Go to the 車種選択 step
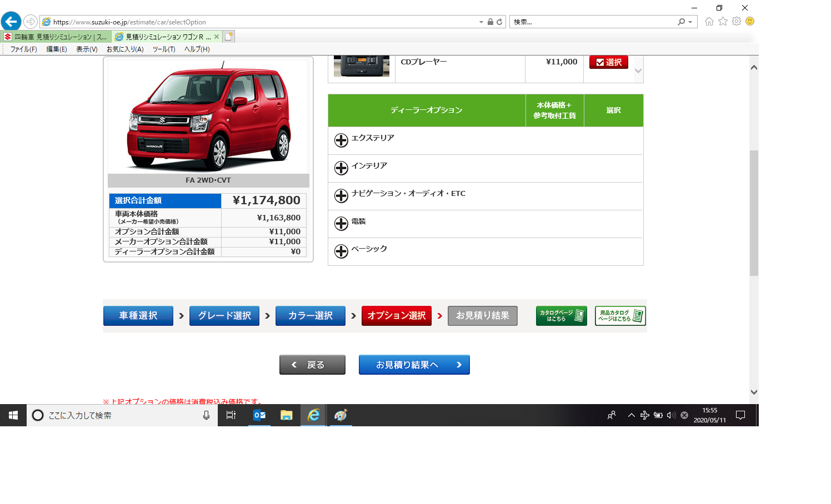The image size is (831, 504). (138, 316)
